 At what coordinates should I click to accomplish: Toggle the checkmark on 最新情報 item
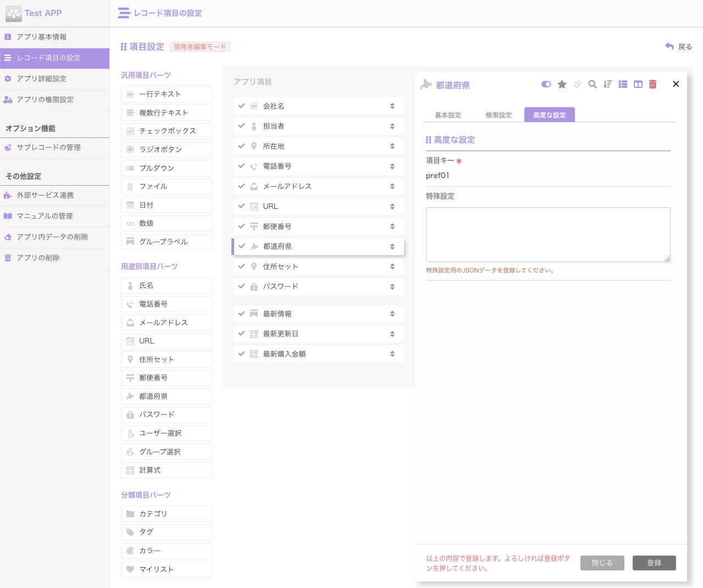pyautogui.click(x=241, y=313)
